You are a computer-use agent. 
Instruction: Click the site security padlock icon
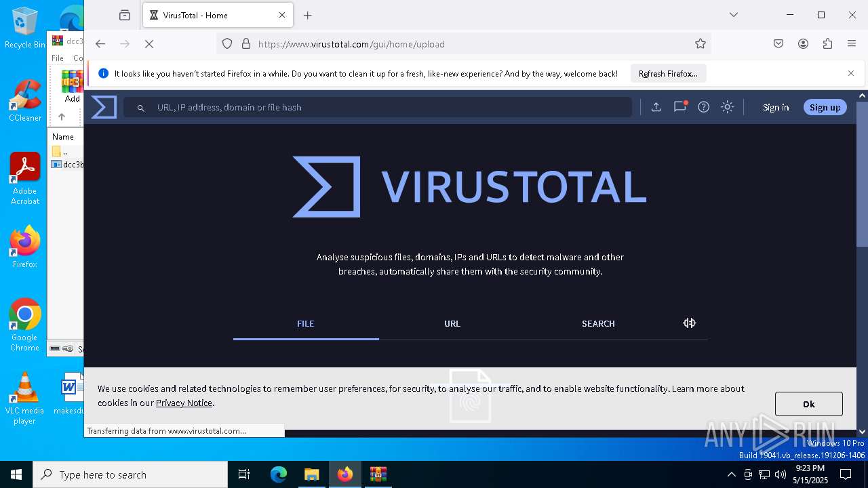click(246, 44)
